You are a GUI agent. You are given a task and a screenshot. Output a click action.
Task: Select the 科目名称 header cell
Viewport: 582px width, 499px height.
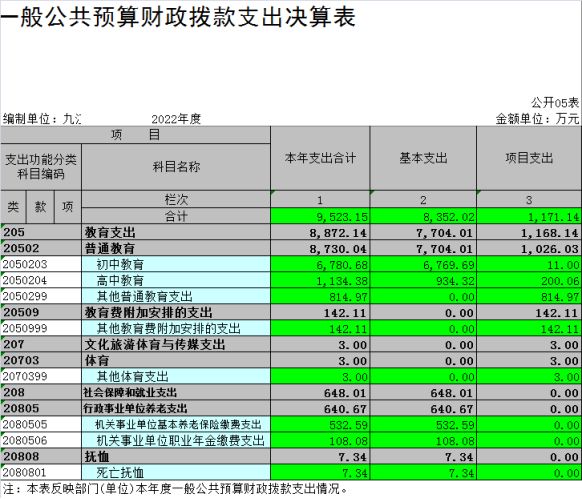176,167
